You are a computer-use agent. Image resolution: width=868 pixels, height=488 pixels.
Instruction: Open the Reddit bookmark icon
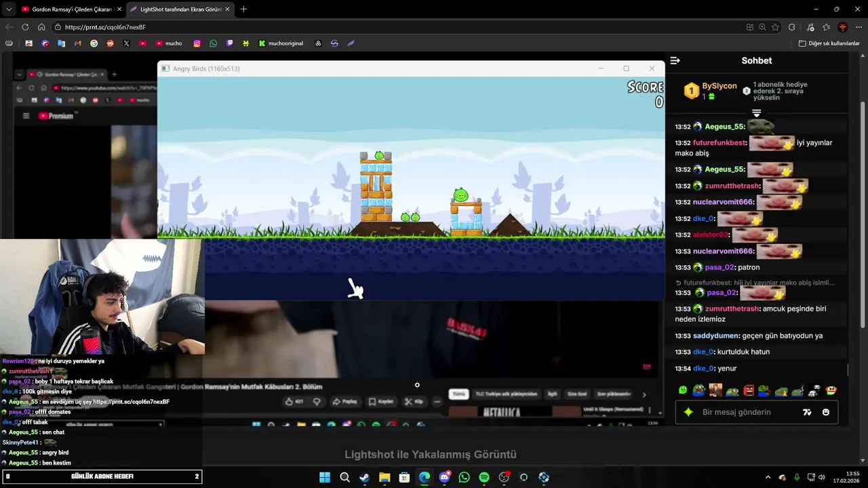[x=110, y=43]
